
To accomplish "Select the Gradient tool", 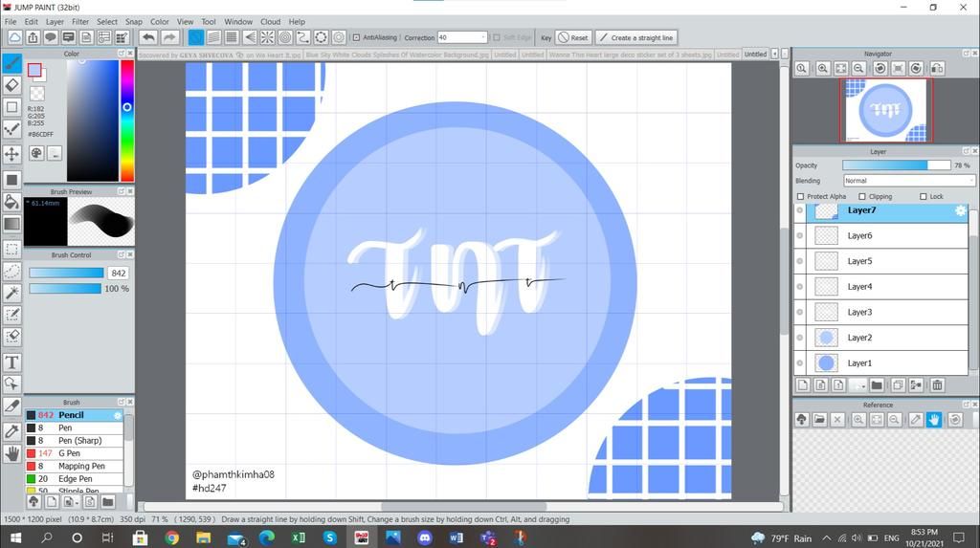I will click(11, 223).
